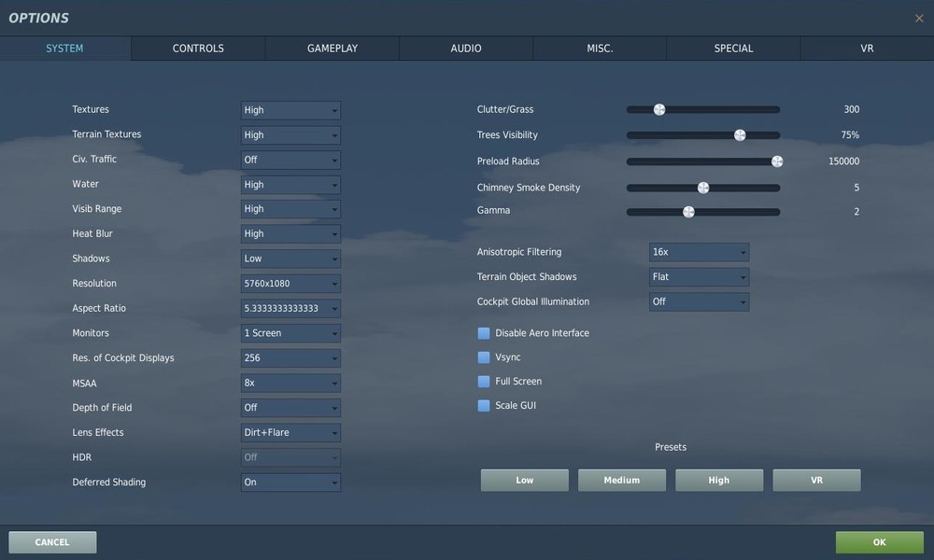Switch to the SYSTEM tab
934x560 pixels.
65,49
